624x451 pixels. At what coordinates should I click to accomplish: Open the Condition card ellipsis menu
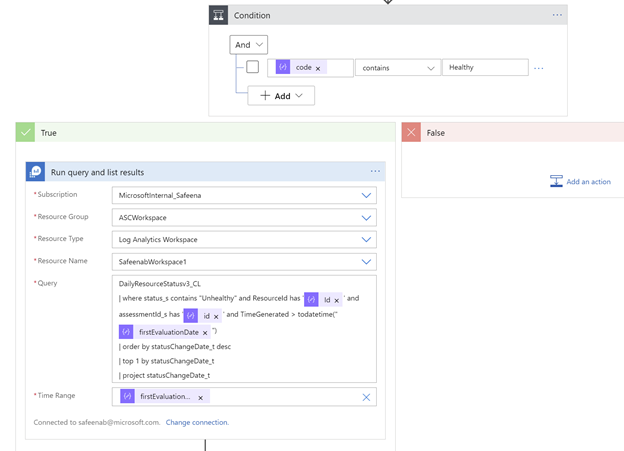(x=557, y=15)
